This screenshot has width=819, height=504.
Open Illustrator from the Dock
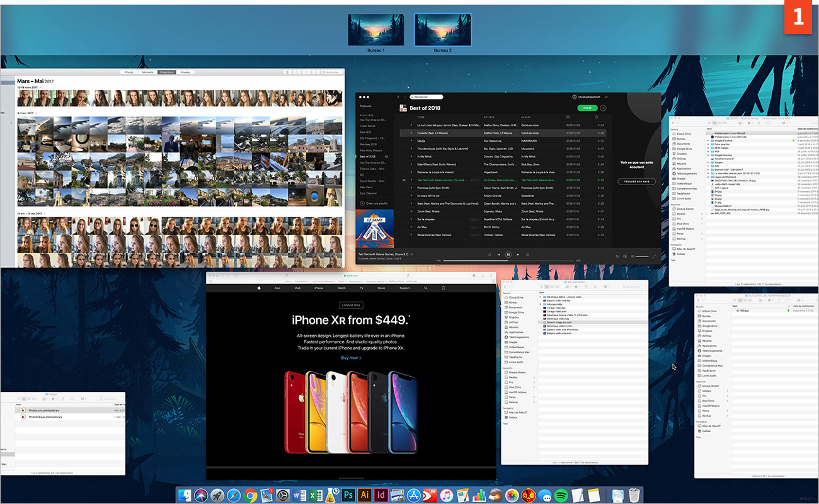pos(364,495)
